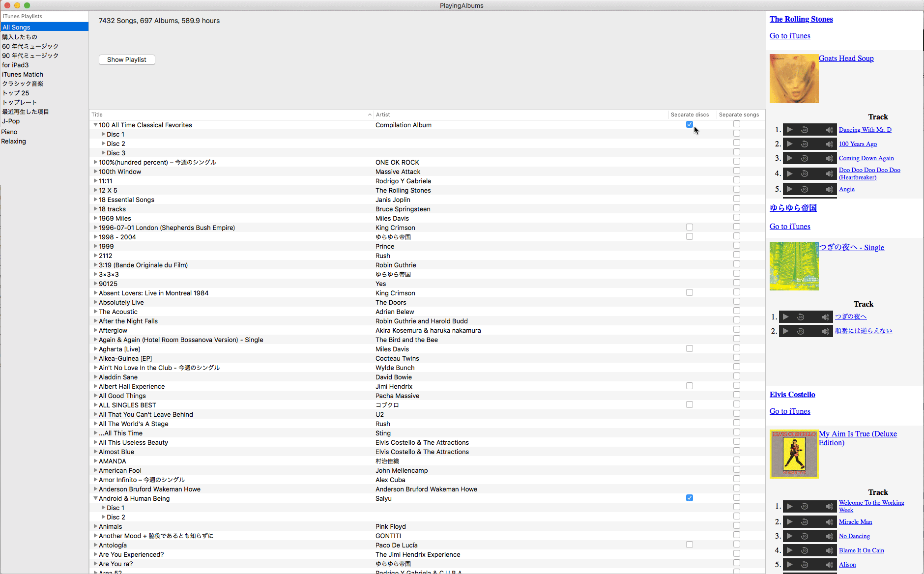Click the Goats Head Soup album cover
This screenshot has height=574, width=924.
click(794, 79)
